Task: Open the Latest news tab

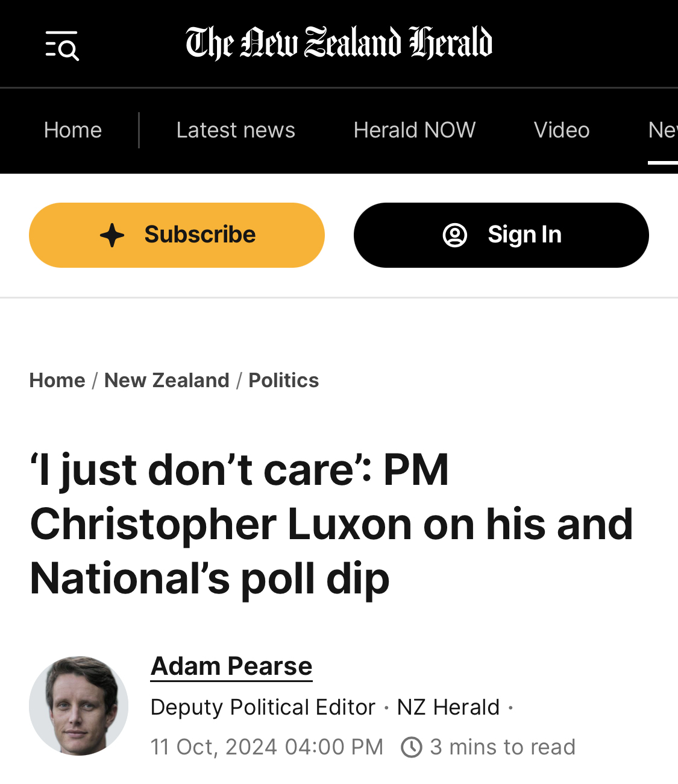Action: tap(236, 130)
